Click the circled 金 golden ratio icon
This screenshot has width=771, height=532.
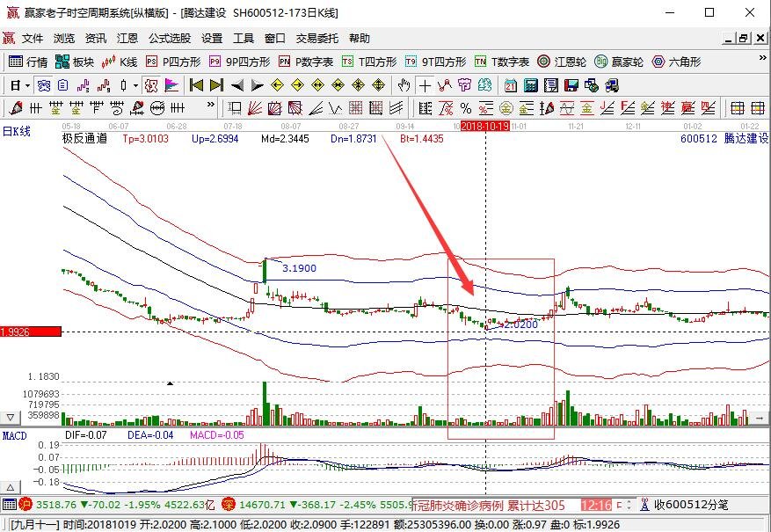click(x=506, y=107)
